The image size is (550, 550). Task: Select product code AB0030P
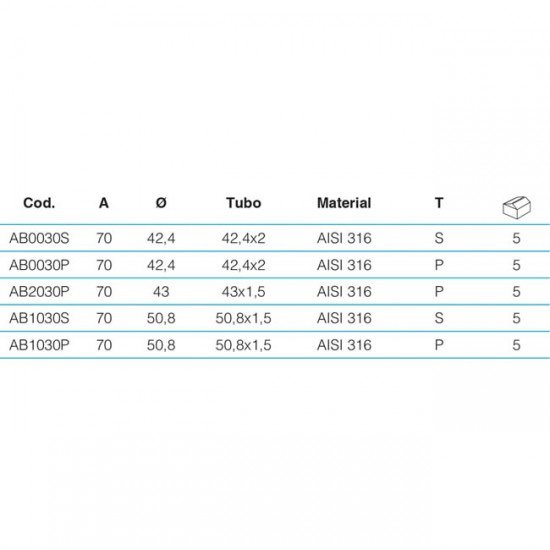(x=39, y=265)
